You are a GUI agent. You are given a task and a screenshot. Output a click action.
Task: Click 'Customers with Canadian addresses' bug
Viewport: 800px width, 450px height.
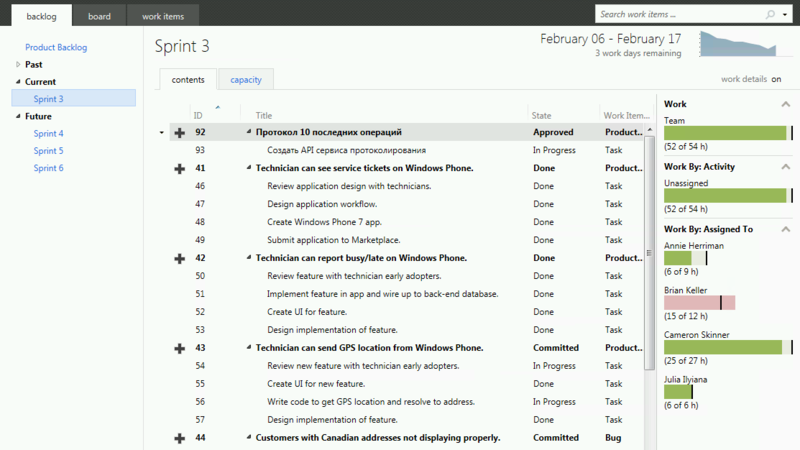coord(378,437)
